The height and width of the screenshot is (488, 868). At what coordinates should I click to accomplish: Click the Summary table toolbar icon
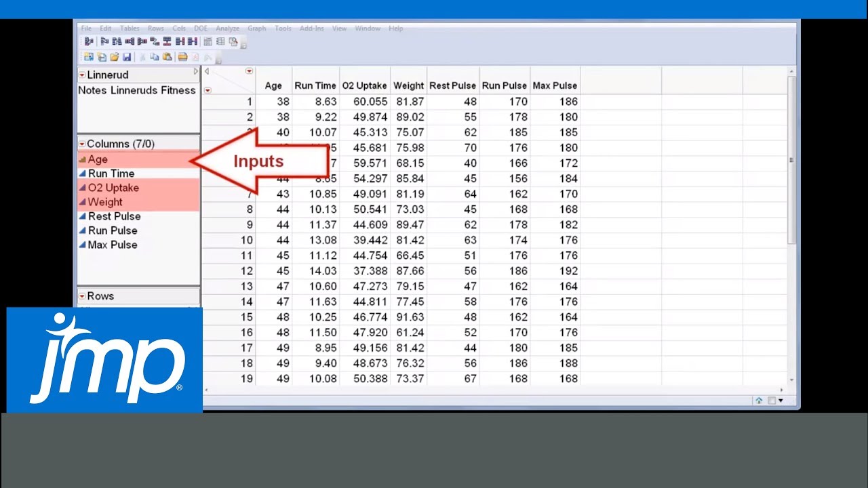pyautogui.click(x=89, y=41)
